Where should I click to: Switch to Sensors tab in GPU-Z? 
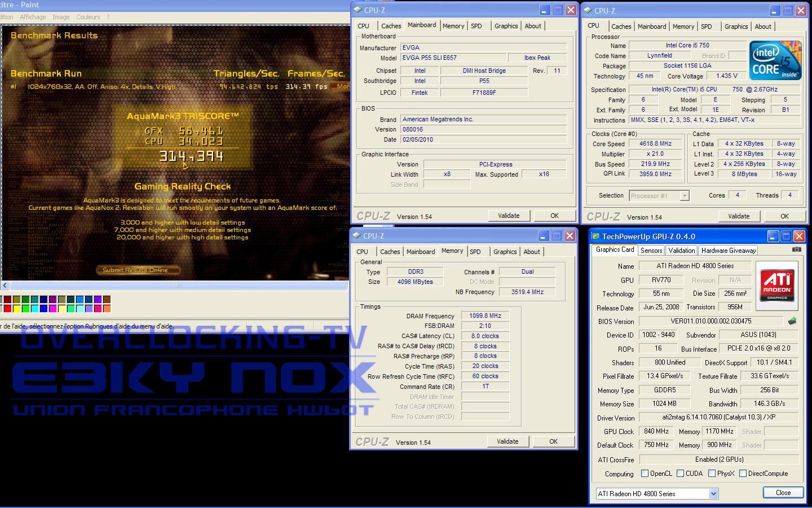coord(651,251)
